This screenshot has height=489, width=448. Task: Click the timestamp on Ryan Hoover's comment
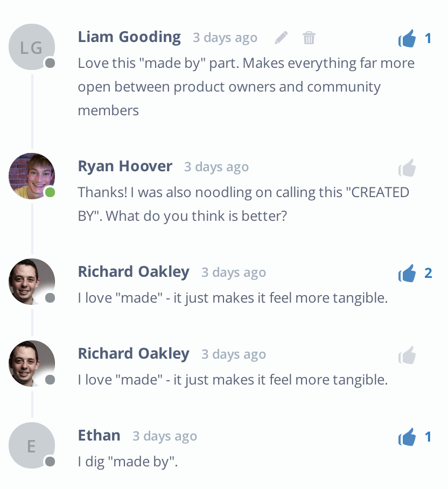coord(216,167)
